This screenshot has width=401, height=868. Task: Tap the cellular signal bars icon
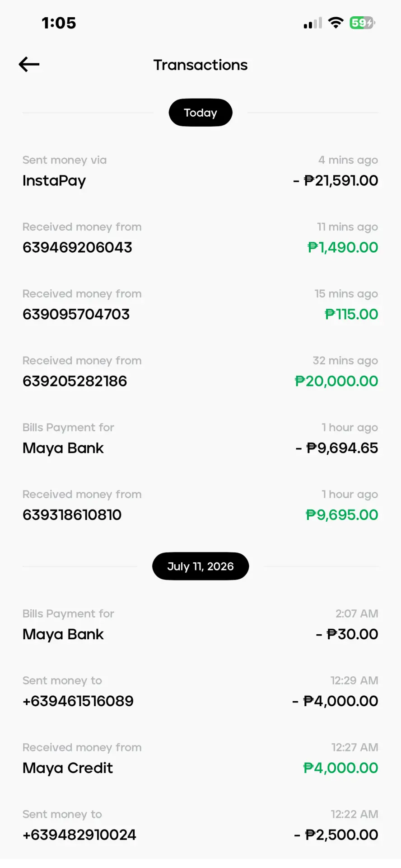313,23
